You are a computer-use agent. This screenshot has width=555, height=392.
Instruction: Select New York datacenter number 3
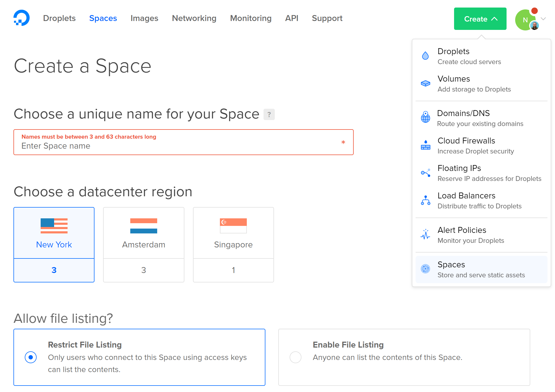[54, 270]
